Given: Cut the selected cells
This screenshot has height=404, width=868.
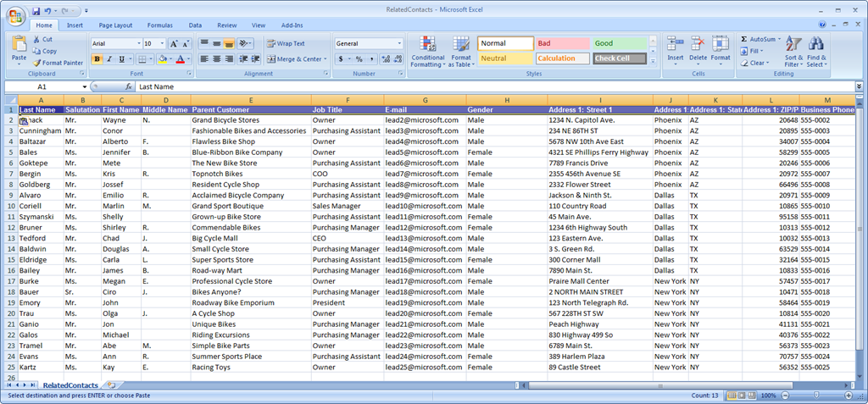Looking at the screenshot, I should coord(42,39).
